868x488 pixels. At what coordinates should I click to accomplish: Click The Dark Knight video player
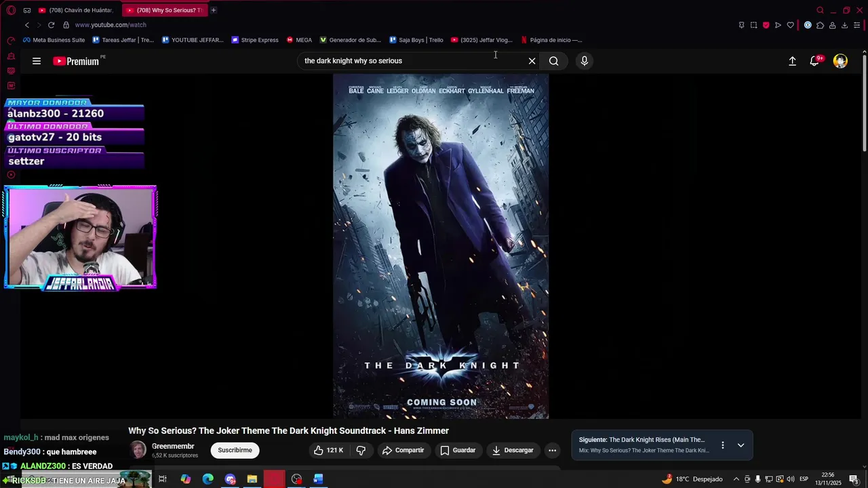coord(441,246)
